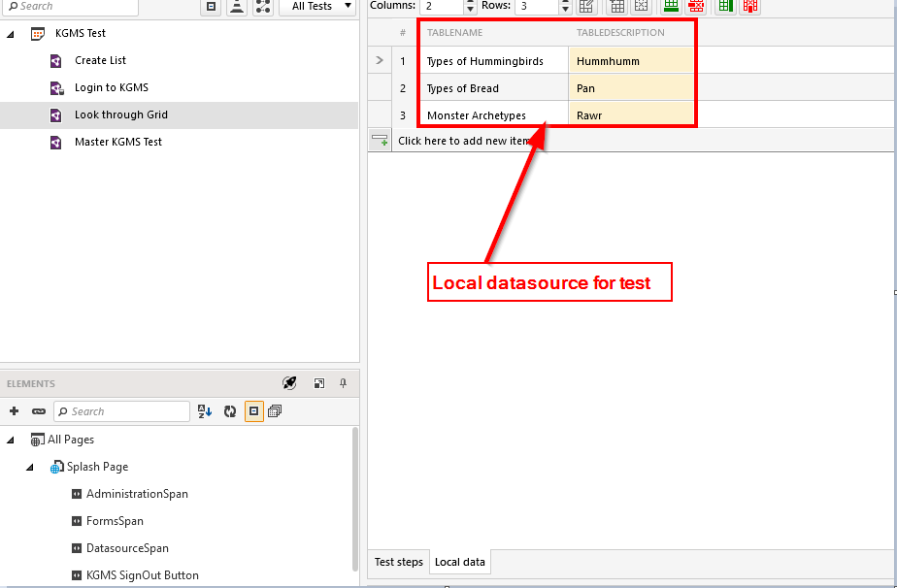Select the Master KGMS Test item
Screen dimensions: 897x588
117,142
